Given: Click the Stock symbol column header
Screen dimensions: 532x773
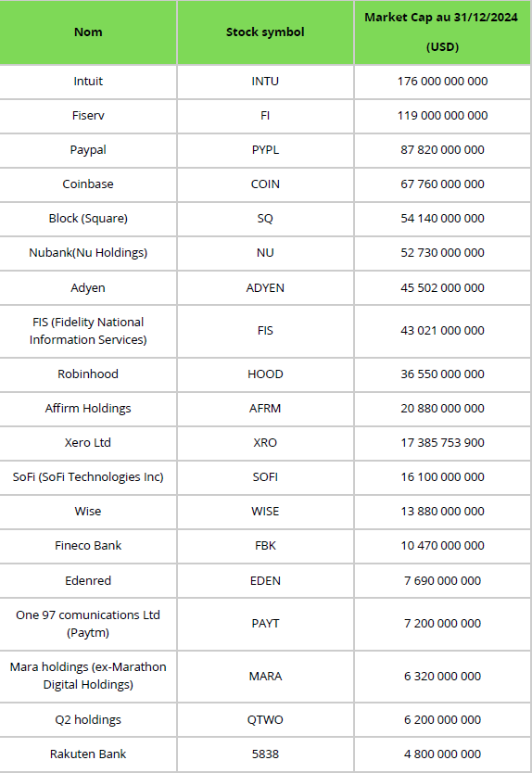Looking at the screenshot, I should (265, 32).
